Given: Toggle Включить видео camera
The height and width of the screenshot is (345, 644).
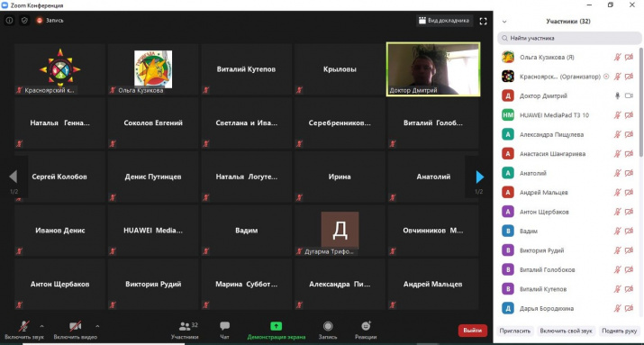Looking at the screenshot, I should pos(75,331).
